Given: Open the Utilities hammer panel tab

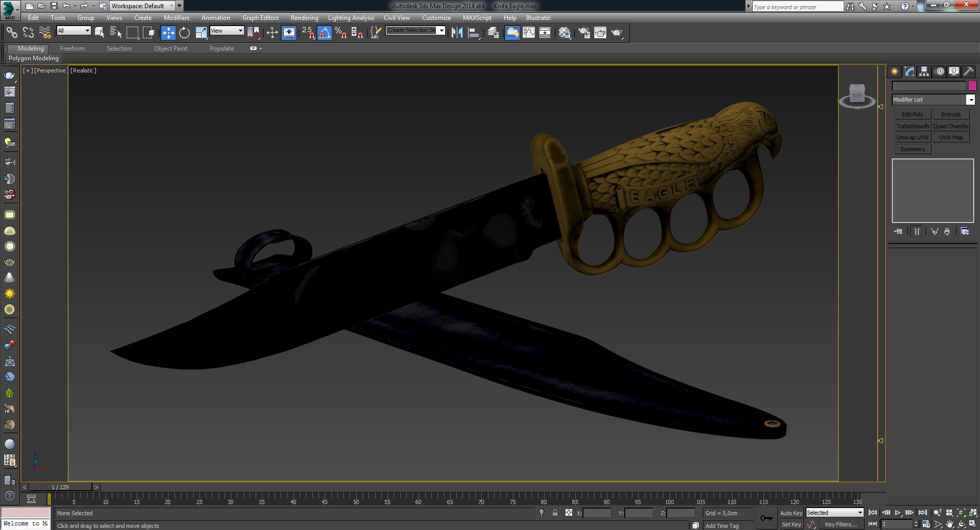Looking at the screenshot, I should [x=969, y=71].
